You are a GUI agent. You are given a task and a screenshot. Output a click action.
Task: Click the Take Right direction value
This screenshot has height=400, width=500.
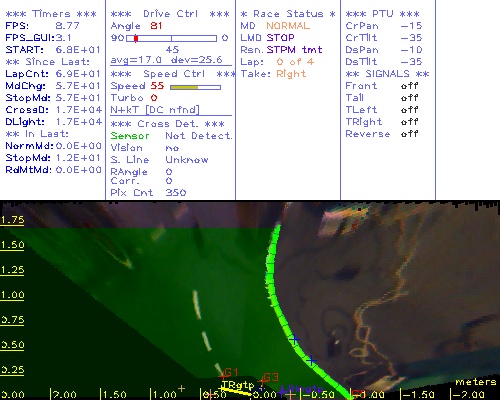(291, 74)
